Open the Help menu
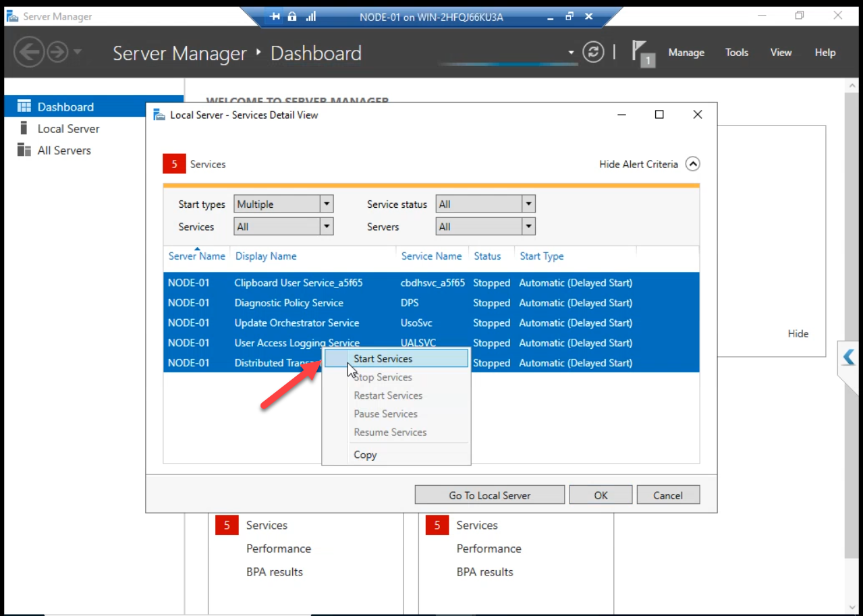Viewport: 863px width, 616px height. 825,53
